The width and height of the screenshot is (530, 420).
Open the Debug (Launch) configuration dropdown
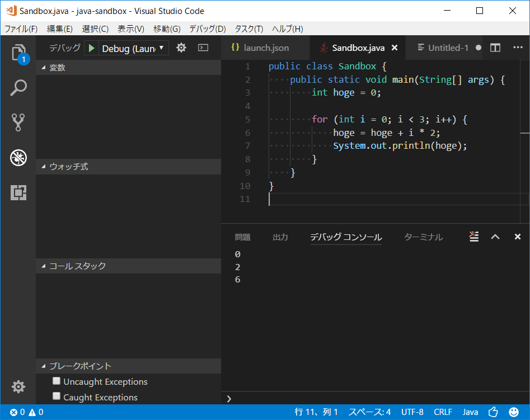[133, 48]
